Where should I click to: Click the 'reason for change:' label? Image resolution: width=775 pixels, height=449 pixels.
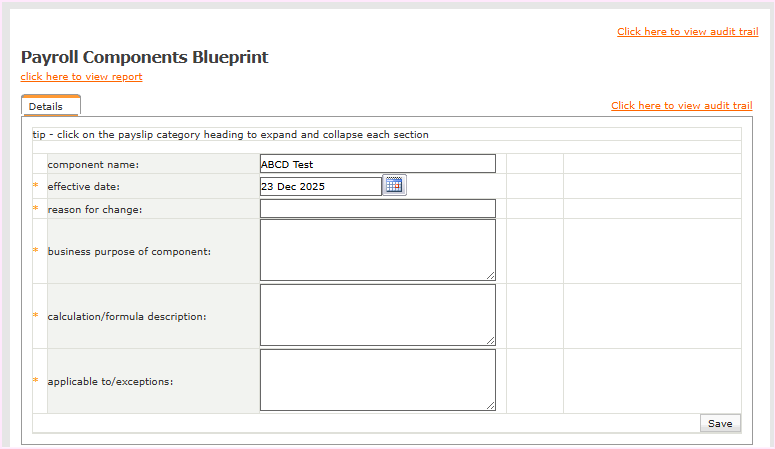click(94, 209)
